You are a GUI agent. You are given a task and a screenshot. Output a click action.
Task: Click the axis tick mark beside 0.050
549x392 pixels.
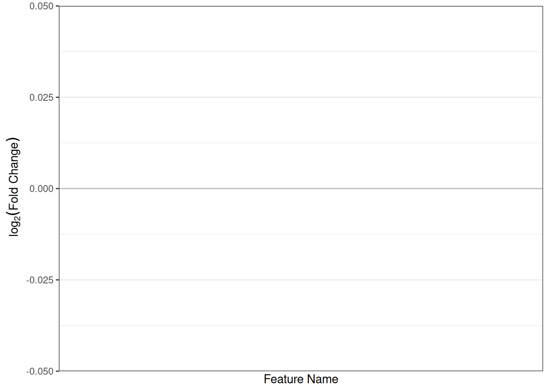[57, 6]
